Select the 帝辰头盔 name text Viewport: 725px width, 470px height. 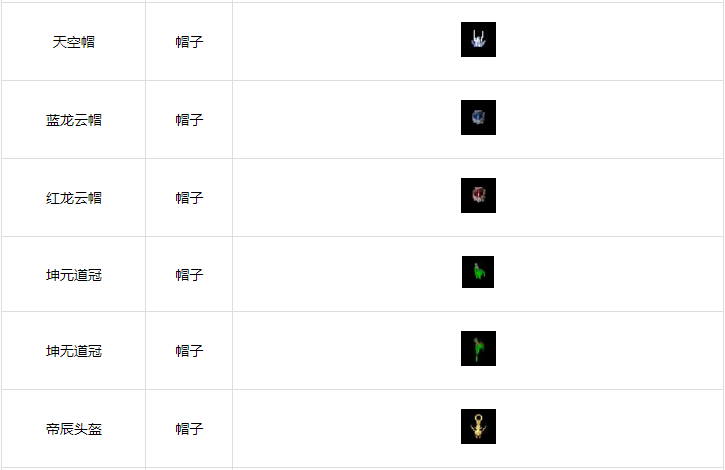click(x=74, y=430)
